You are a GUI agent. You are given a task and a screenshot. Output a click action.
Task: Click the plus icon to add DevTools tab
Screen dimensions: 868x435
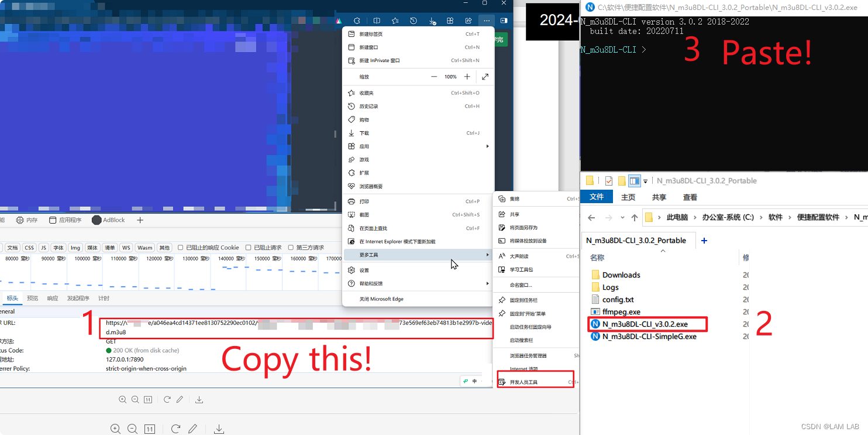tap(140, 220)
